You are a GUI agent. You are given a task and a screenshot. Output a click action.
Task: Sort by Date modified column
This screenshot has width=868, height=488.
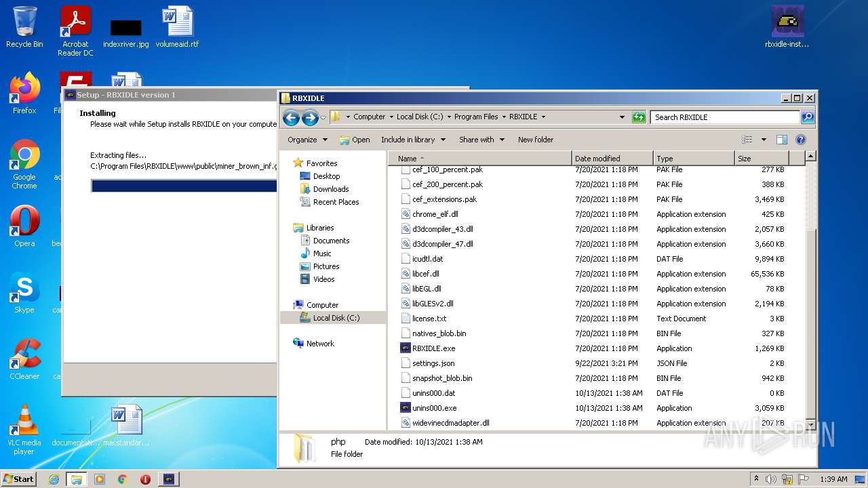coord(612,159)
